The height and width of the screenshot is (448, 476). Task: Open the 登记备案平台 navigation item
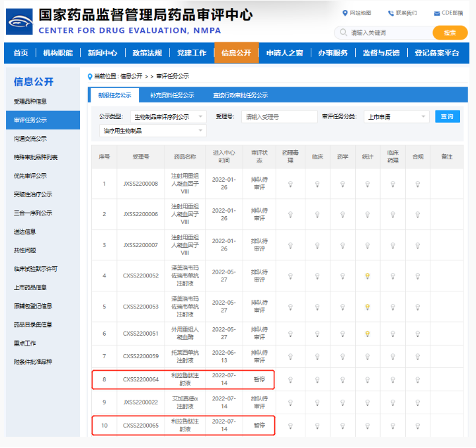pos(437,53)
